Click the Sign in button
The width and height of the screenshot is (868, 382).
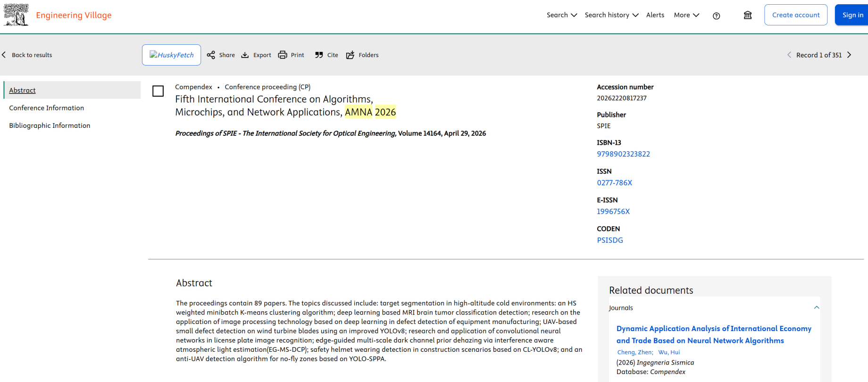coord(852,15)
